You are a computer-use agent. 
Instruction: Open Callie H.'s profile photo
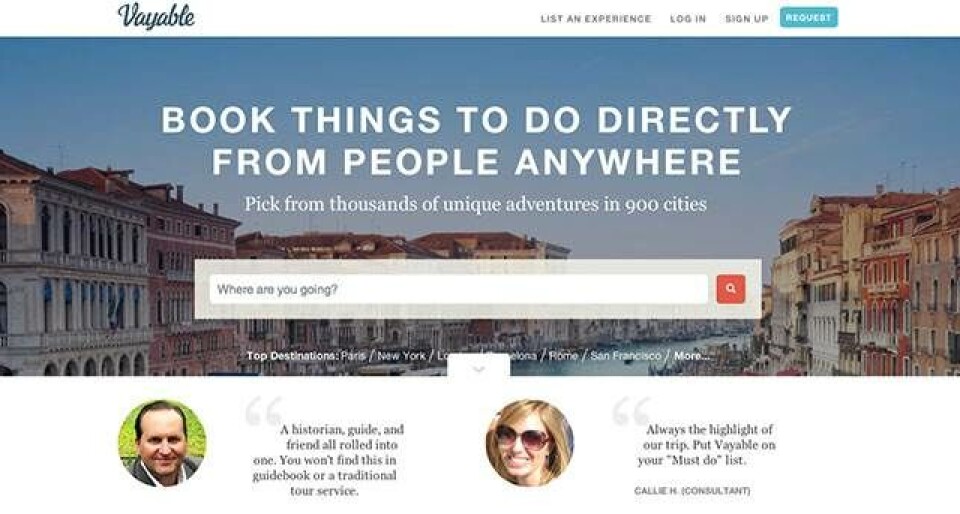[x=530, y=444]
